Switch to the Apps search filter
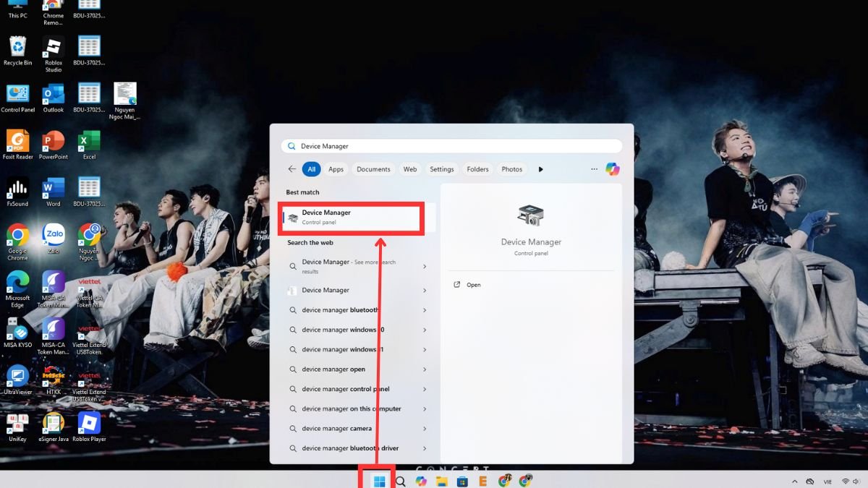868x488 pixels. click(x=336, y=168)
